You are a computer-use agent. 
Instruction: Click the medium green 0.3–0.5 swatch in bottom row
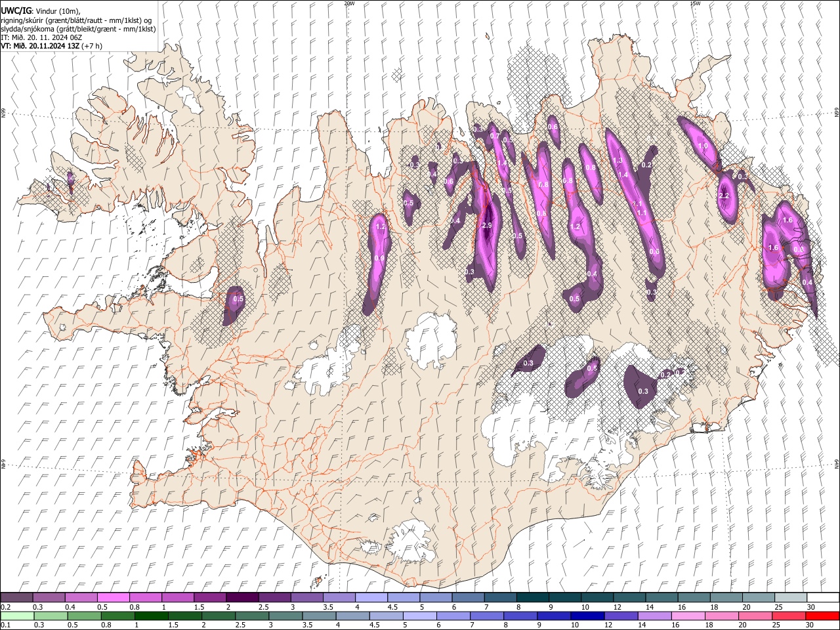(51, 616)
